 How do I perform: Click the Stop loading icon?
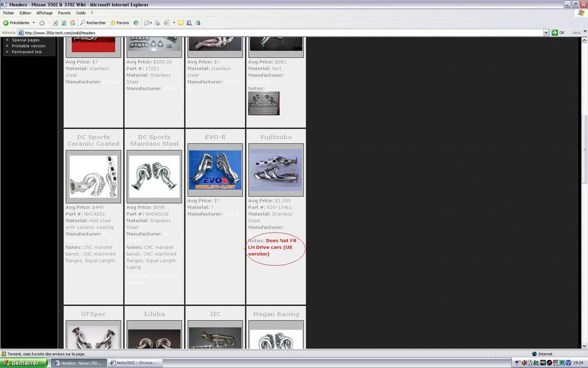(x=56, y=23)
